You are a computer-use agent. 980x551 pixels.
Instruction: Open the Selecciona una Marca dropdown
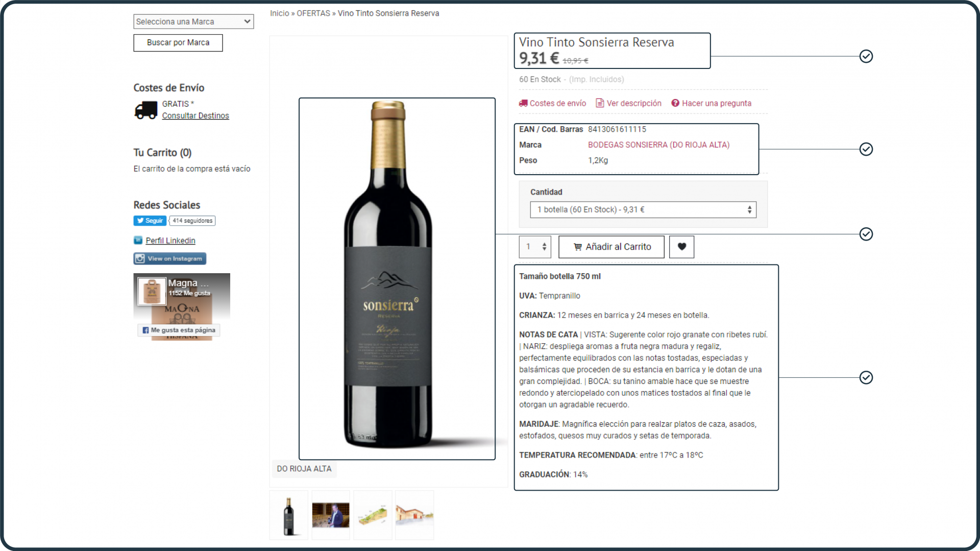(193, 21)
